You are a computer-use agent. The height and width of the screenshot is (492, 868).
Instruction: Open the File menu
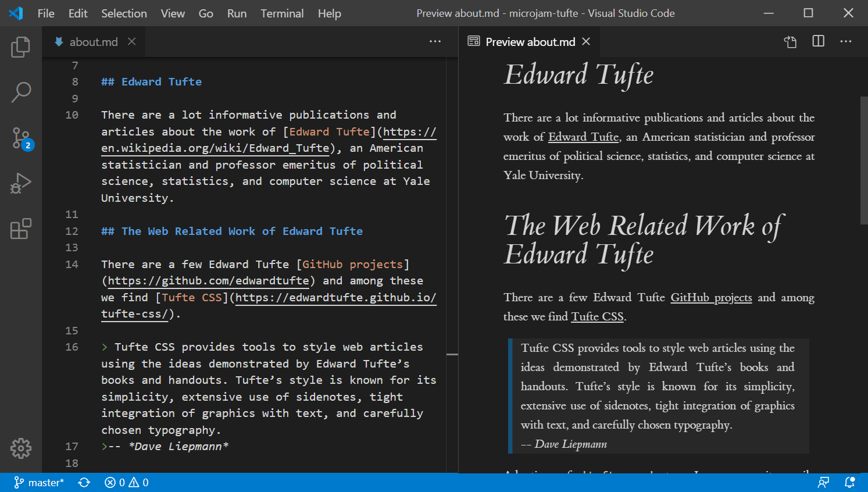click(x=46, y=13)
